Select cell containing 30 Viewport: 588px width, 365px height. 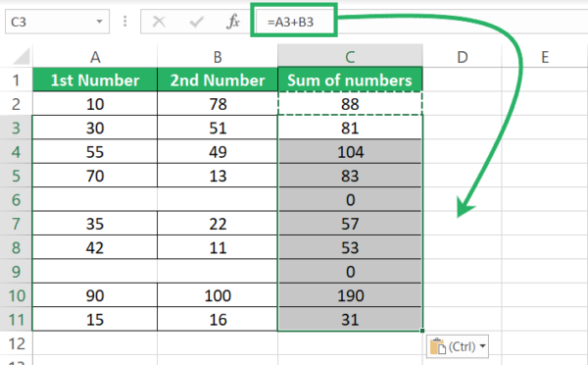(95, 128)
